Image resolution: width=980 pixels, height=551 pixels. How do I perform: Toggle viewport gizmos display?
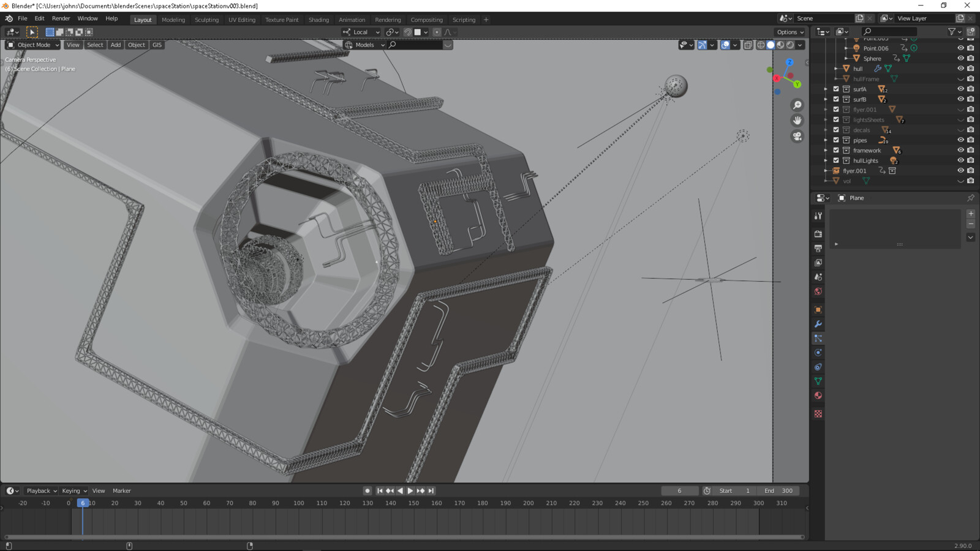(x=702, y=45)
